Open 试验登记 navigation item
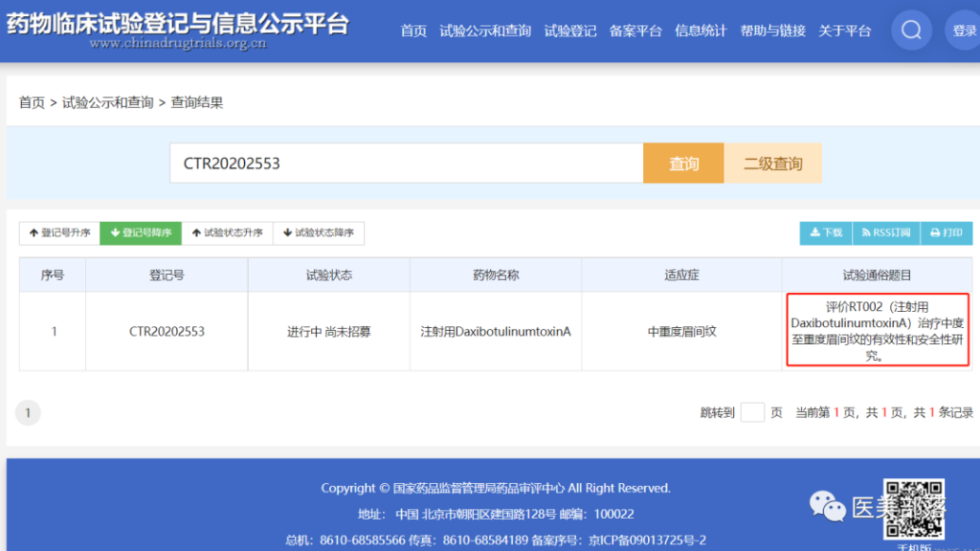The image size is (980, 551). (570, 31)
